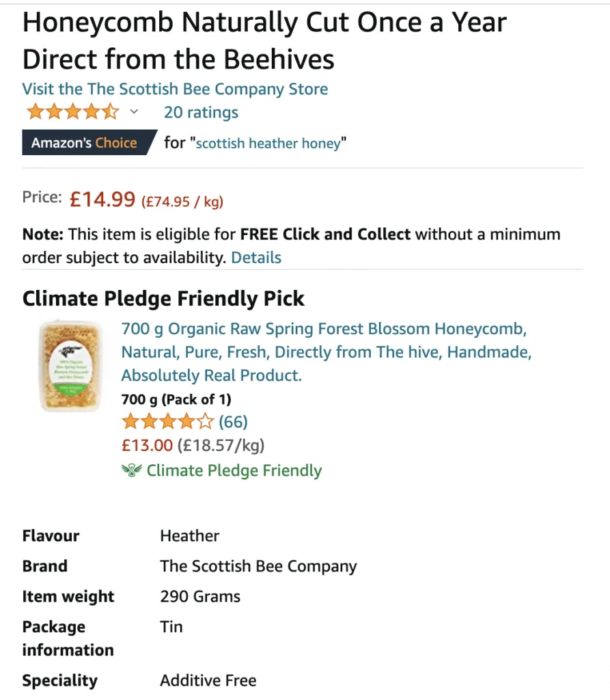Click the £74.95 / kg unit price
The height and width of the screenshot is (700, 610).
click(182, 202)
